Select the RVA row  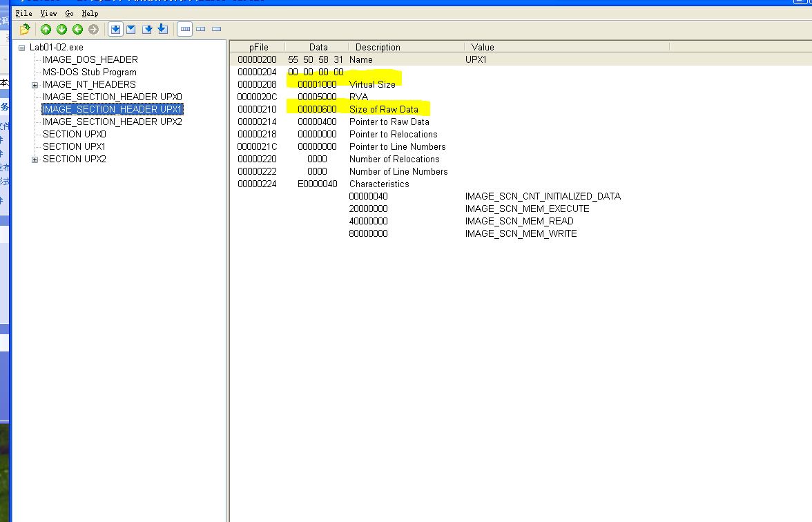click(x=521, y=97)
